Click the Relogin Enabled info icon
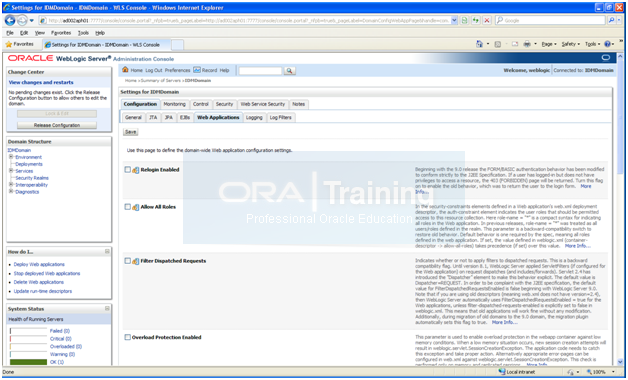Image resolution: width=628 pixels, height=380 pixels. [x=136, y=170]
